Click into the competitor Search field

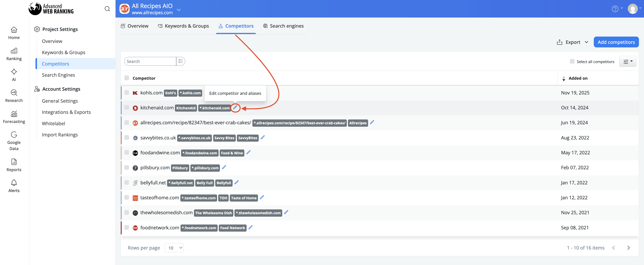pos(150,61)
